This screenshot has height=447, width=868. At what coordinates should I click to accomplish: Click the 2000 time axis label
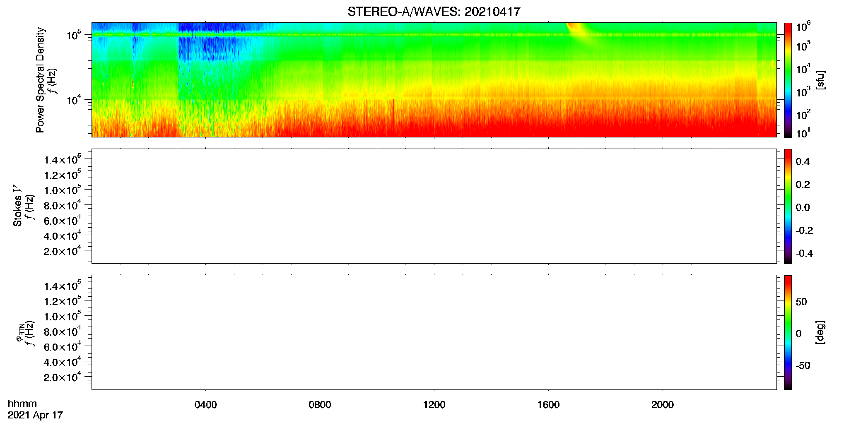[x=663, y=405]
